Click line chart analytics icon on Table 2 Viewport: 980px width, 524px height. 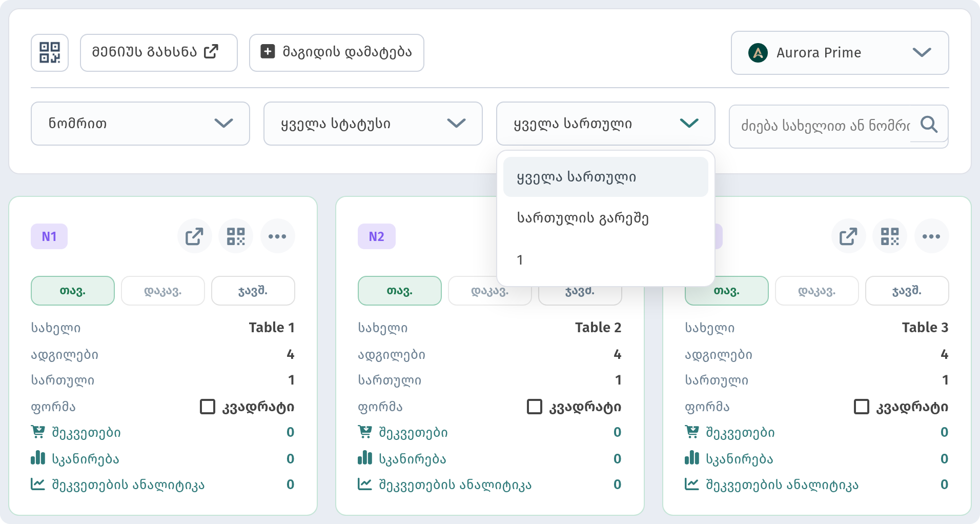click(365, 483)
